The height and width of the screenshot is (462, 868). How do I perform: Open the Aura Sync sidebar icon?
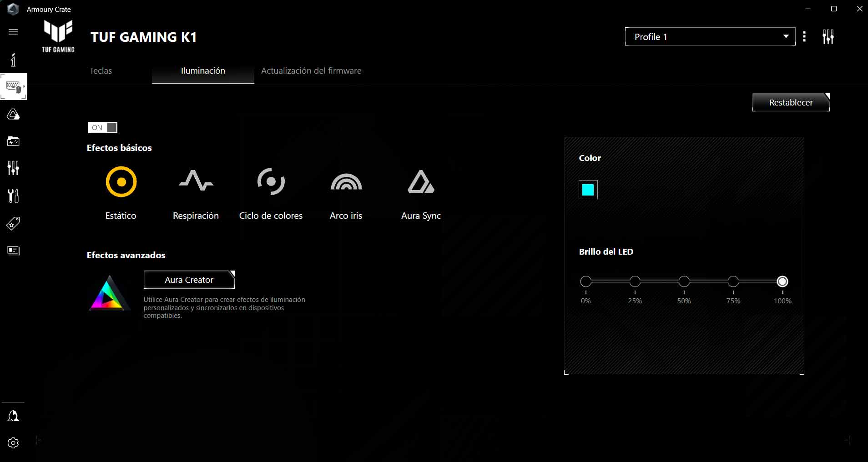[13, 115]
